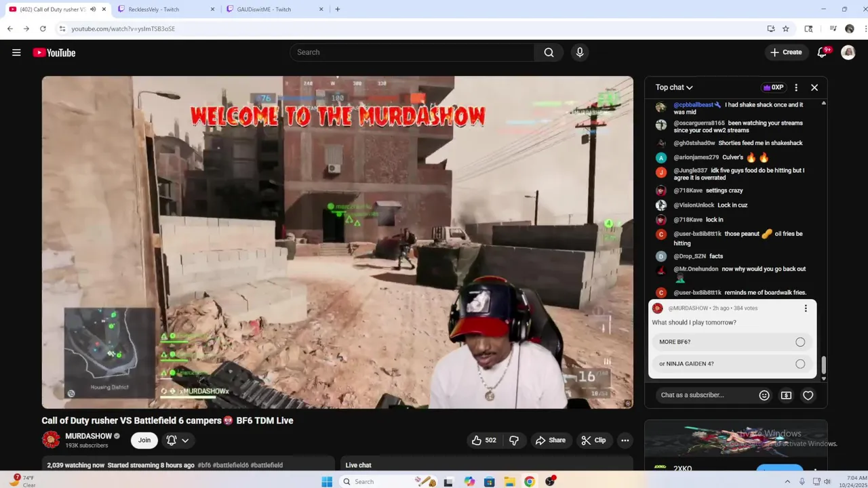Screen dimensions: 868x488
Task: Open MURDASHOW channel name link
Action: [x=88, y=436]
